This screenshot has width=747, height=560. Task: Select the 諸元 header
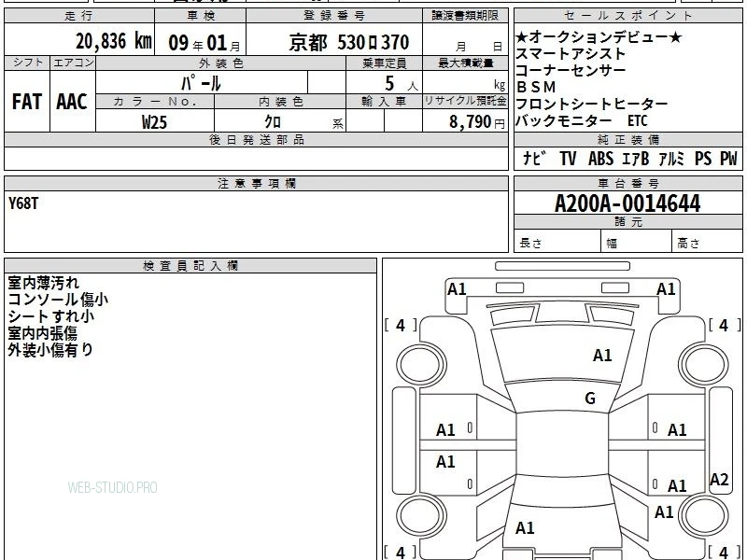(x=627, y=221)
